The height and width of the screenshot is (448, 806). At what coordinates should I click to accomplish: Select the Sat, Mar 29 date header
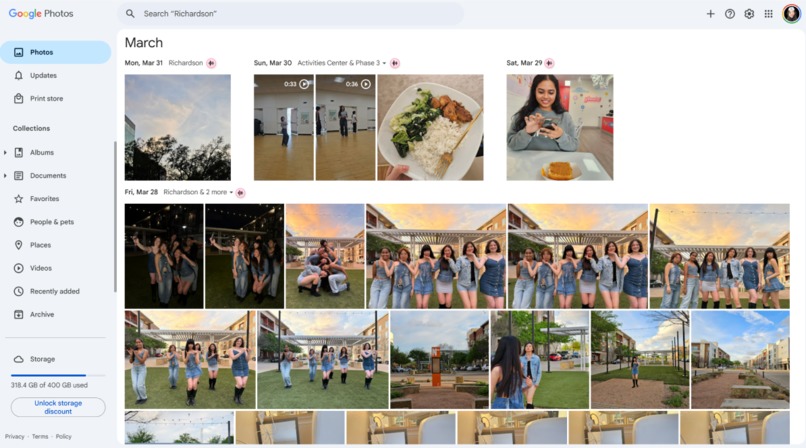[x=524, y=63]
